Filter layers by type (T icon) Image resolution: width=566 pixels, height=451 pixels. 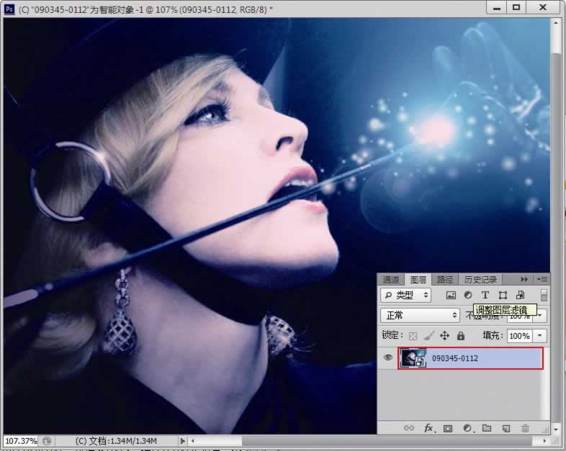[485, 295]
